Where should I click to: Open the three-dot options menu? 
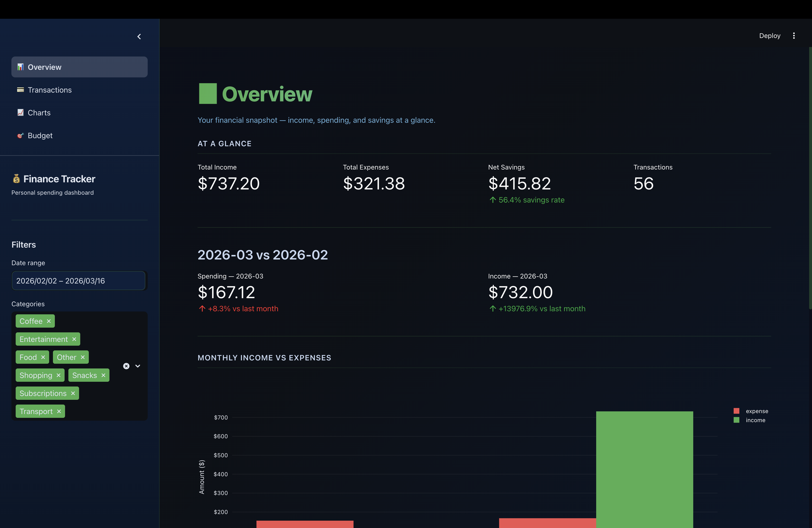pos(794,35)
